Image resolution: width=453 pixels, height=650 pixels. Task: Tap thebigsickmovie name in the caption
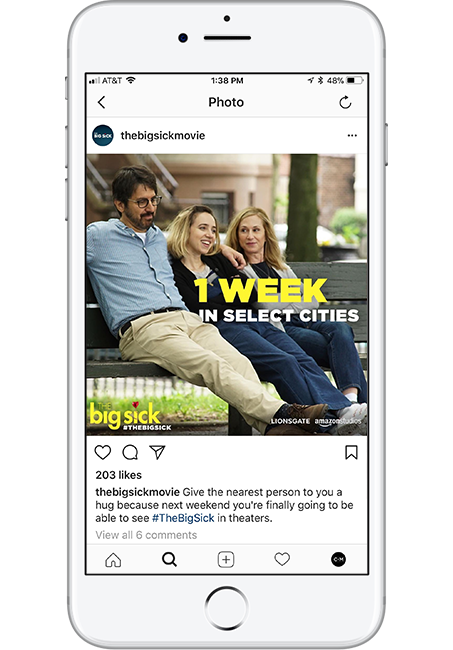coord(137,492)
